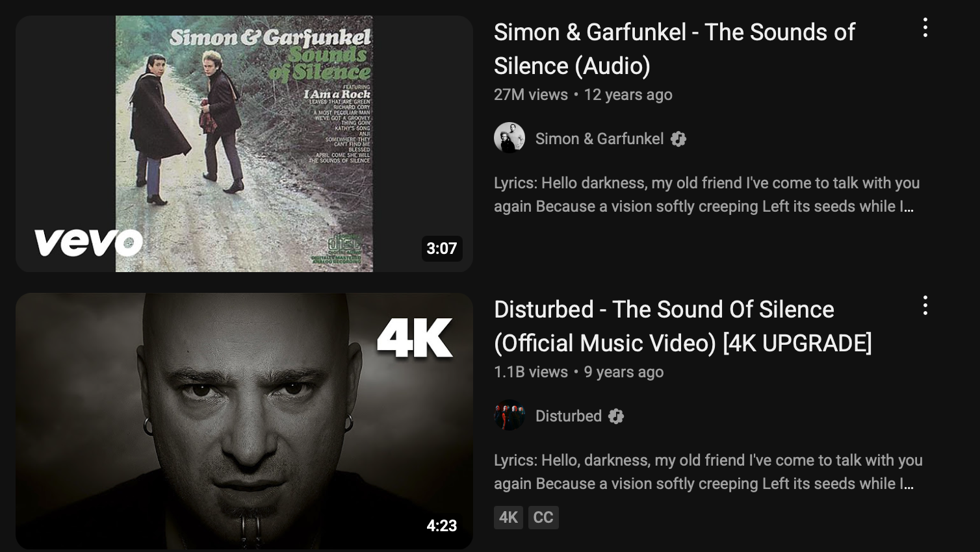Click lyrics description under Disturbed video

click(708, 472)
